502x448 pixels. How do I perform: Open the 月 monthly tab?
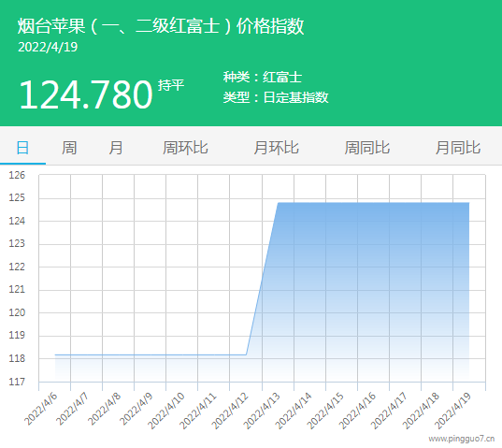[116, 148]
